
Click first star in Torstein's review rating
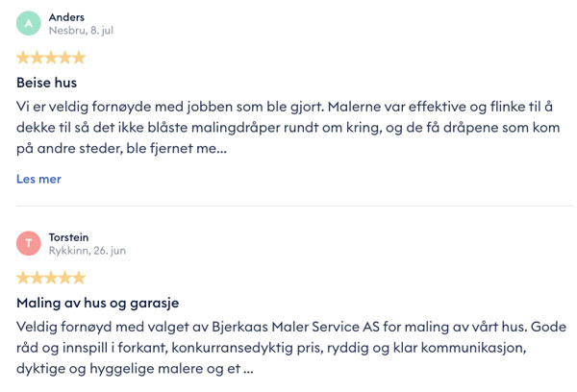(24, 278)
